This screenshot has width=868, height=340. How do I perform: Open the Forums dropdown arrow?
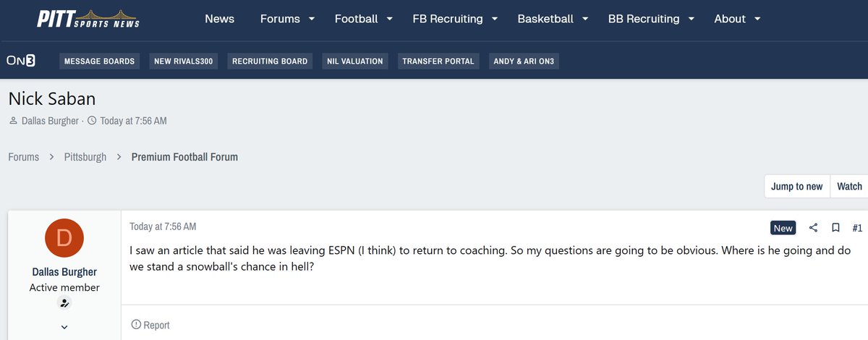coord(312,20)
